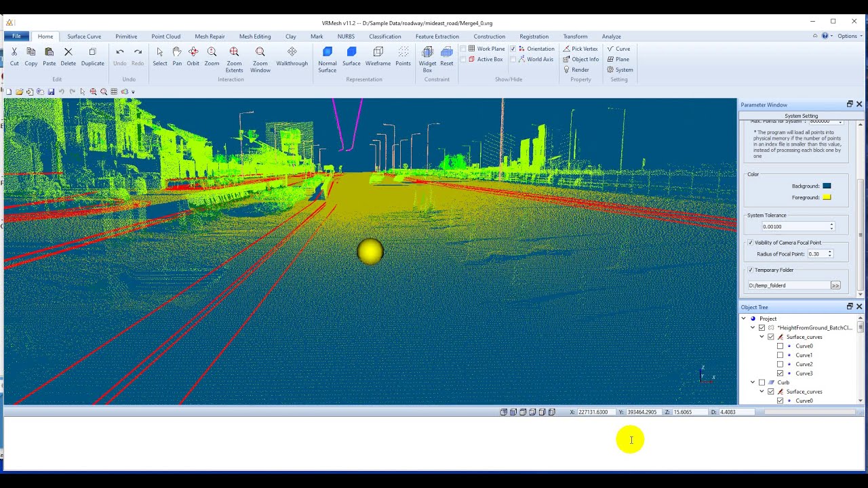The width and height of the screenshot is (868, 488).
Task: Open Plane setting
Action: point(618,59)
